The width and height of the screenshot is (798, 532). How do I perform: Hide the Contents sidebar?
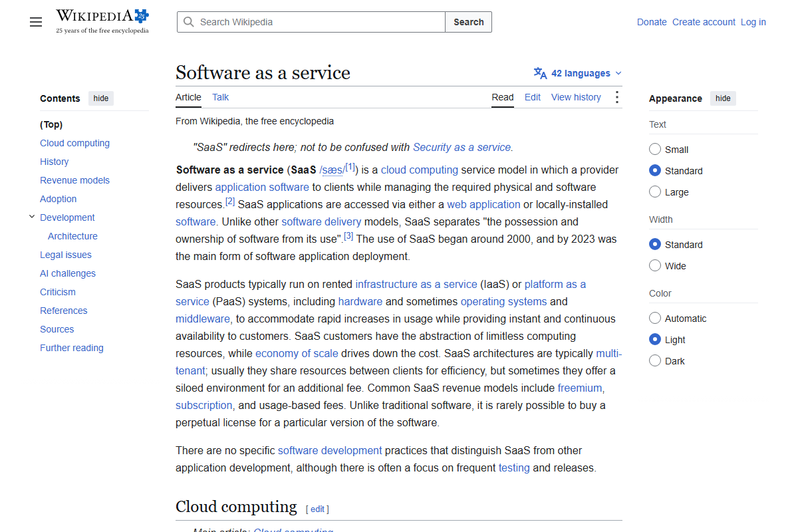tap(101, 98)
